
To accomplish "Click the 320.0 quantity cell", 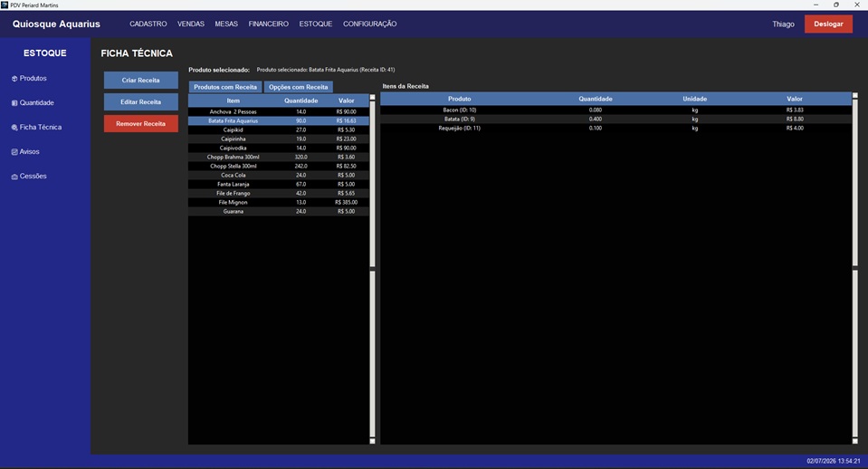I will [301, 158].
